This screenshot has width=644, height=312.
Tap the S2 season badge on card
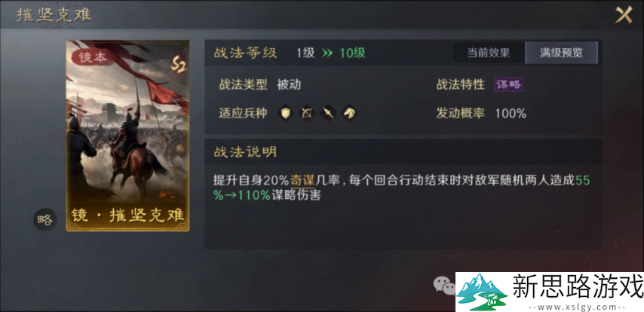tap(179, 66)
